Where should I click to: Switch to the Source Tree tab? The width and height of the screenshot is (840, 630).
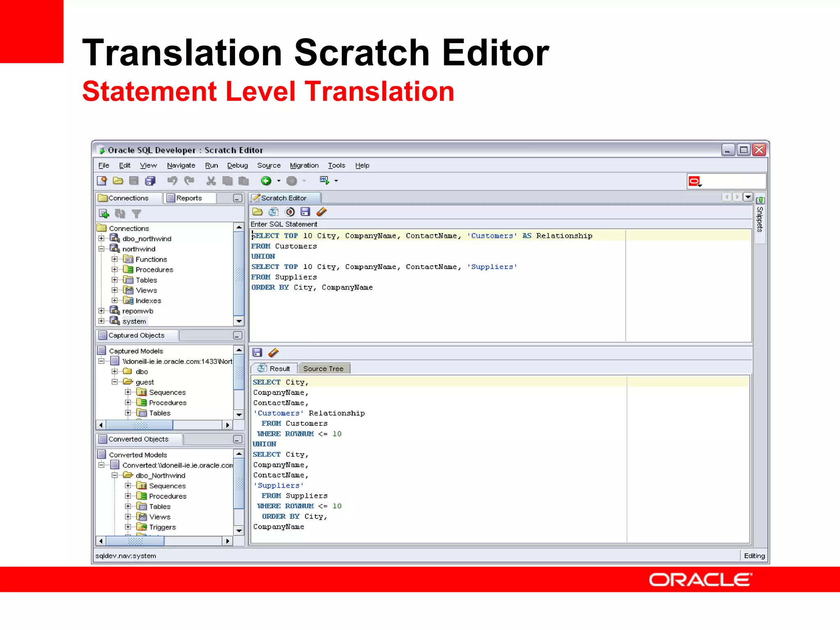[324, 369]
